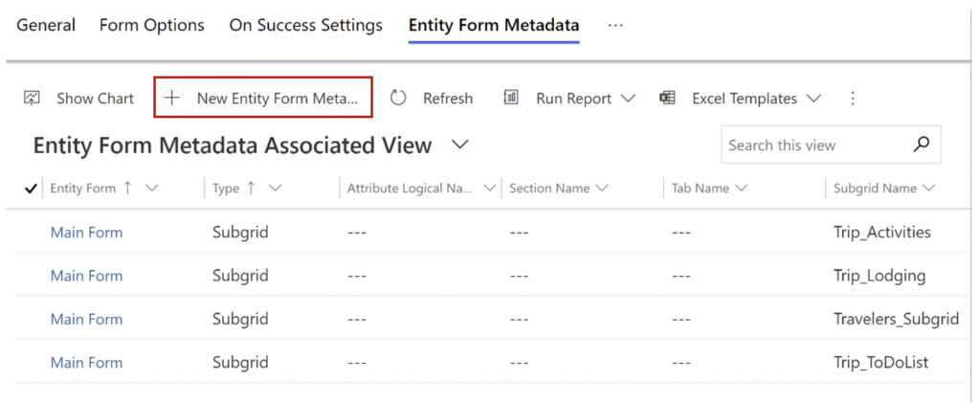Toggle the select all rows checkmark
The image size is (980, 403).
coord(32,189)
